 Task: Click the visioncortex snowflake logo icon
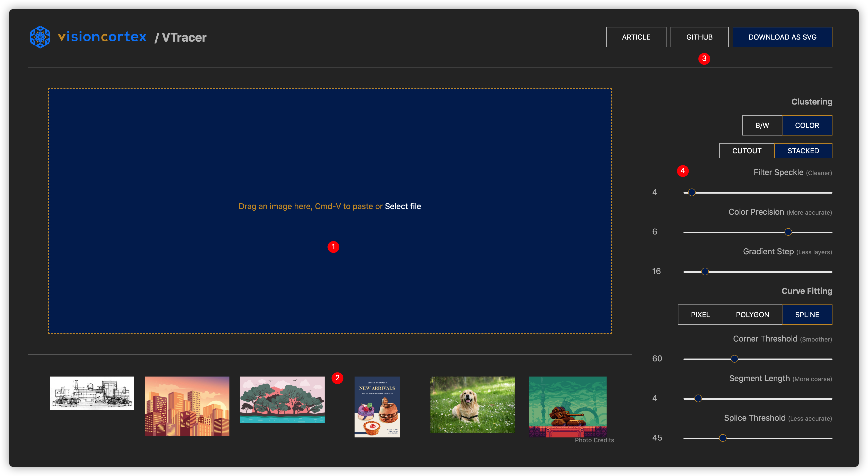[x=40, y=37]
